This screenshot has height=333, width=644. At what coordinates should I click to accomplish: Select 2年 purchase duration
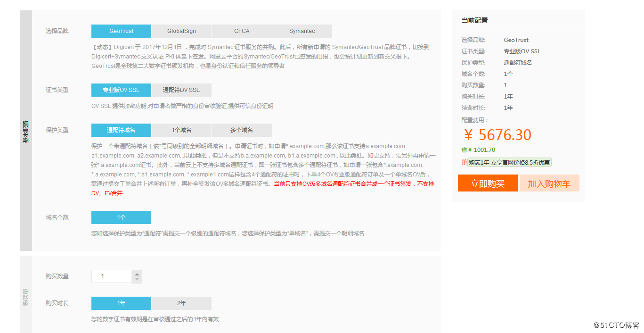click(x=181, y=303)
